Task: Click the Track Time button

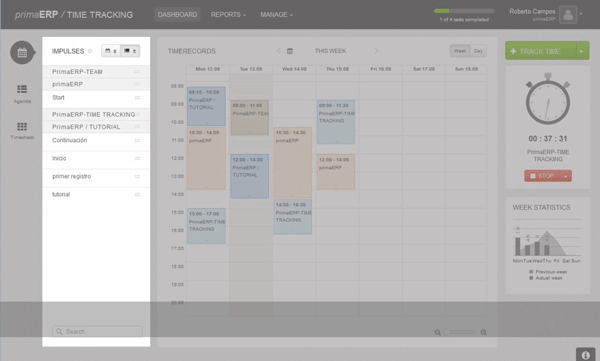Action: [540, 51]
